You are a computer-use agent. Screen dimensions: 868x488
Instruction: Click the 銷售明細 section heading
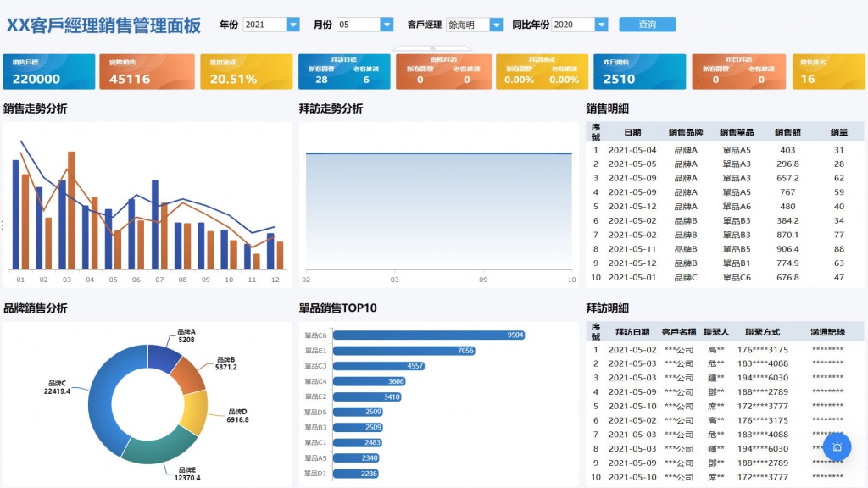607,108
